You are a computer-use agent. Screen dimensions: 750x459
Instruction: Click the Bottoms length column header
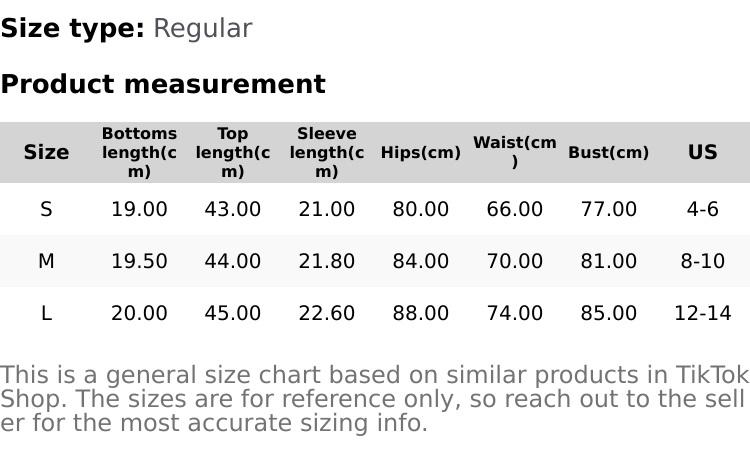139,152
